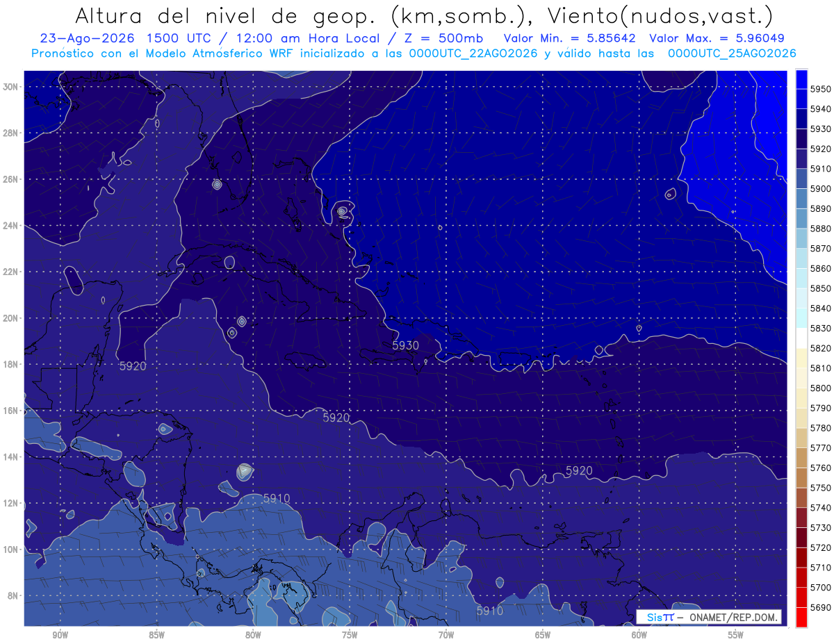This screenshot has height=644, width=834.
Task: Click the "30N" latitude axis label
Action: click(10, 87)
